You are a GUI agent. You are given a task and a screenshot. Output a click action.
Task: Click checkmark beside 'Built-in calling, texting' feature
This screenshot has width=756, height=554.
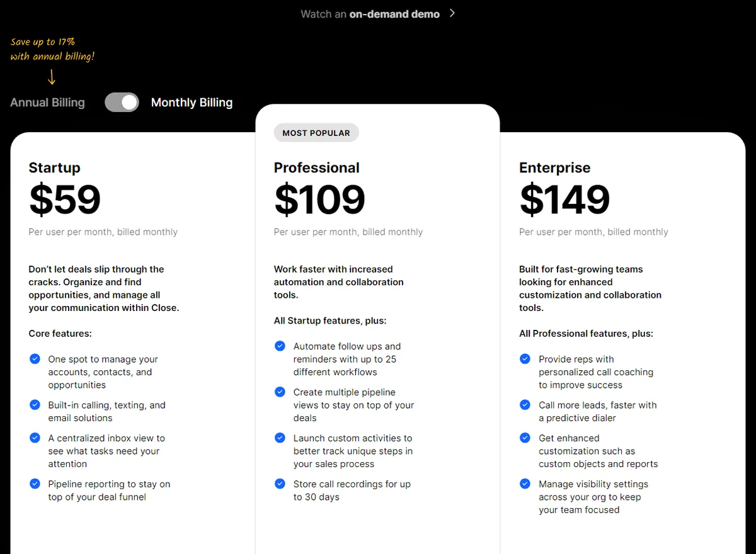(x=35, y=405)
